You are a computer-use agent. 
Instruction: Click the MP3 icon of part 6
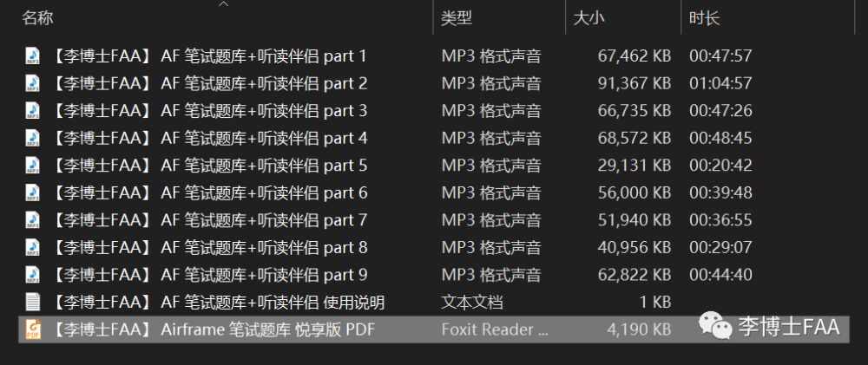(33, 192)
